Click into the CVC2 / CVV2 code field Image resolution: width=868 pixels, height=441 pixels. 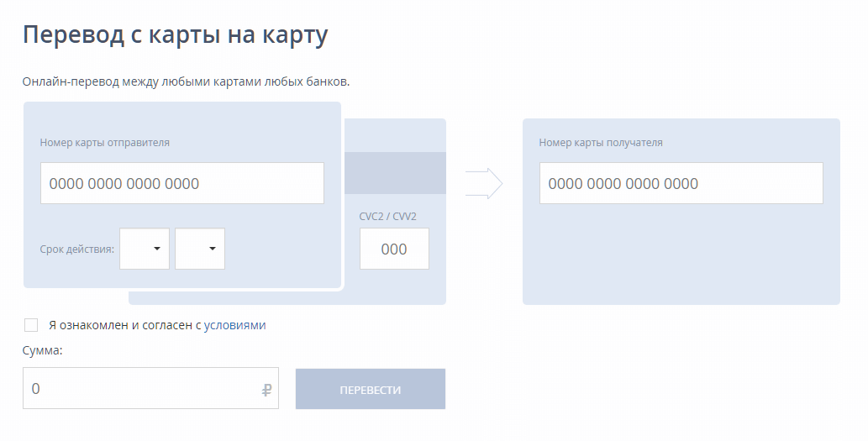[394, 249]
